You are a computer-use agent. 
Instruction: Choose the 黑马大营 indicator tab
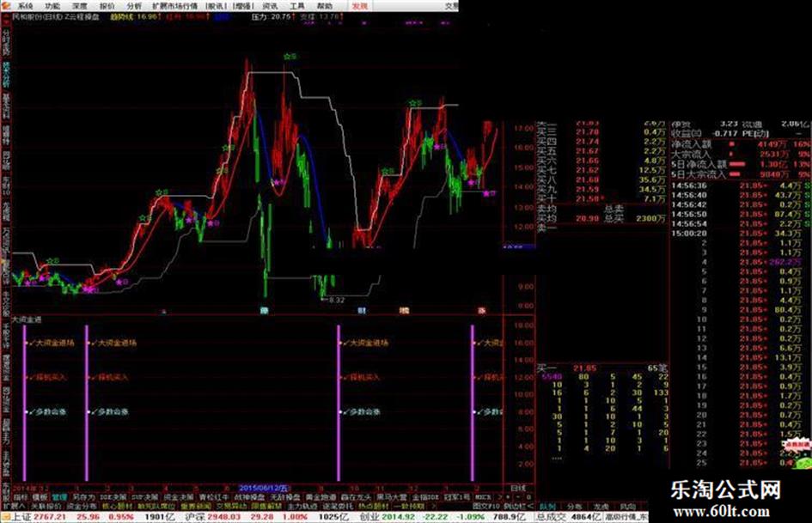click(x=392, y=497)
